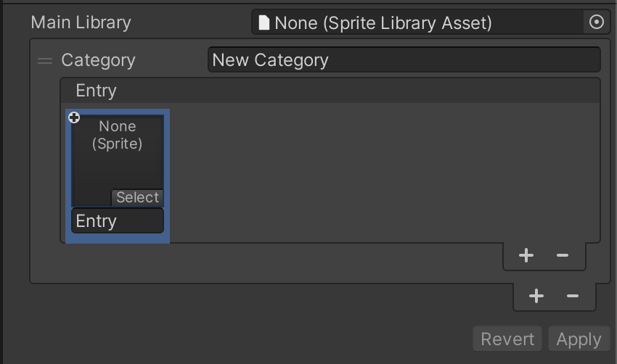Click the Revert button
Viewport: 617px width, 364px height.
pyautogui.click(x=507, y=339)
